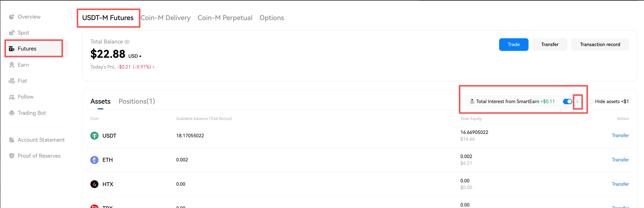The width and height of the screenshot is (644, 208).
Task: Click the Earn sidebar icon
Action: (x=12, y=65)
